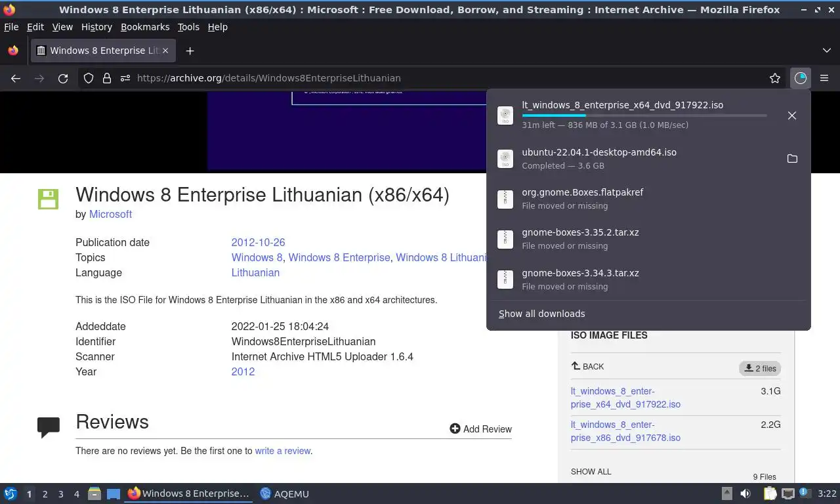Click the org.gnome.Boxes.flatpakref file icon

(505, 199)
